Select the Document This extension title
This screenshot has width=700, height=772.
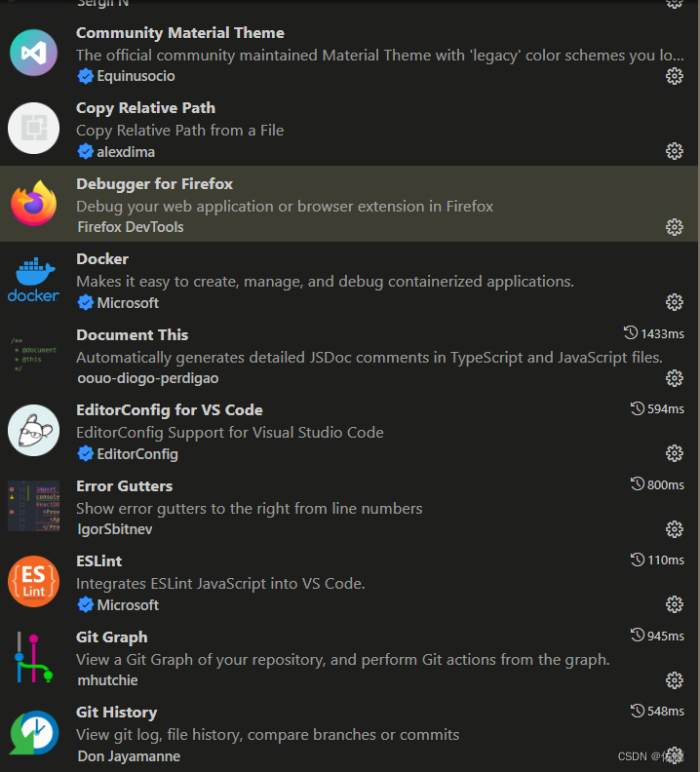pos(132,334)
